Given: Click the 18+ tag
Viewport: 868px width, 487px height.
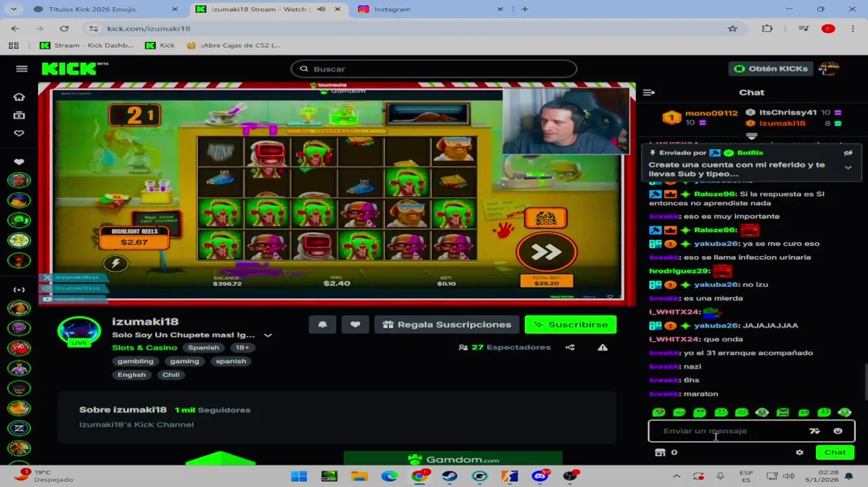Looking at the screenshot, I should pyautogui.click(x=242, y=348).
